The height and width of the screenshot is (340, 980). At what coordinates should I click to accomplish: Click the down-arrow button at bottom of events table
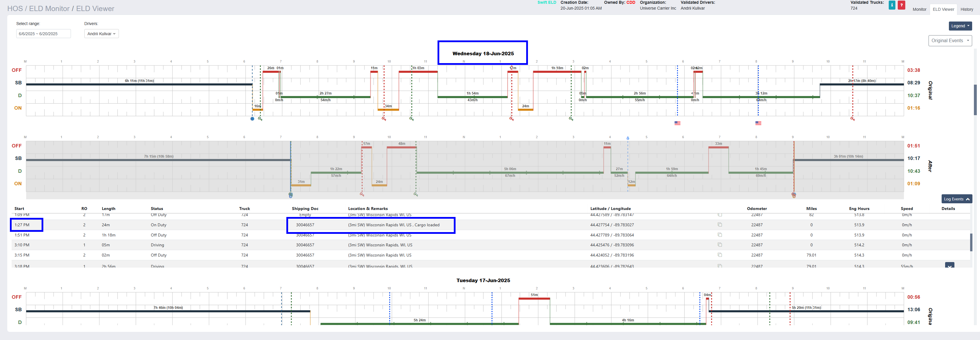pyautogui.click(x=949, y=265)
